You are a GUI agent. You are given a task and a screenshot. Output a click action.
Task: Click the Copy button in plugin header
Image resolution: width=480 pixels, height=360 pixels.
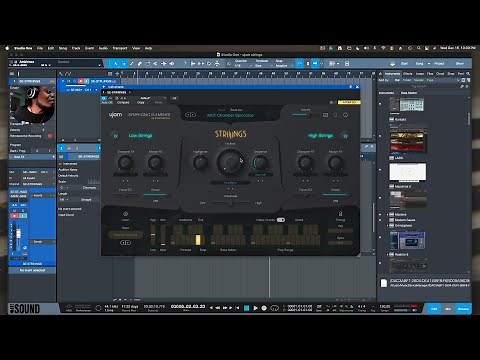coord(141,103)
